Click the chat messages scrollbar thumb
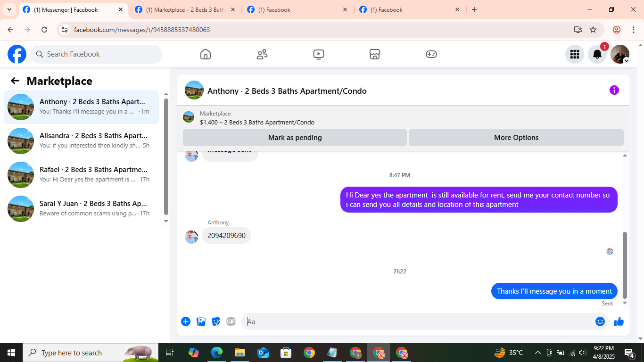644x362 pixels. (x=625, y=265)
